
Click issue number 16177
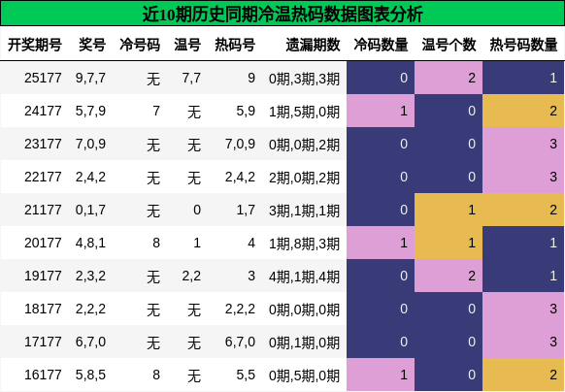[43, 376]
